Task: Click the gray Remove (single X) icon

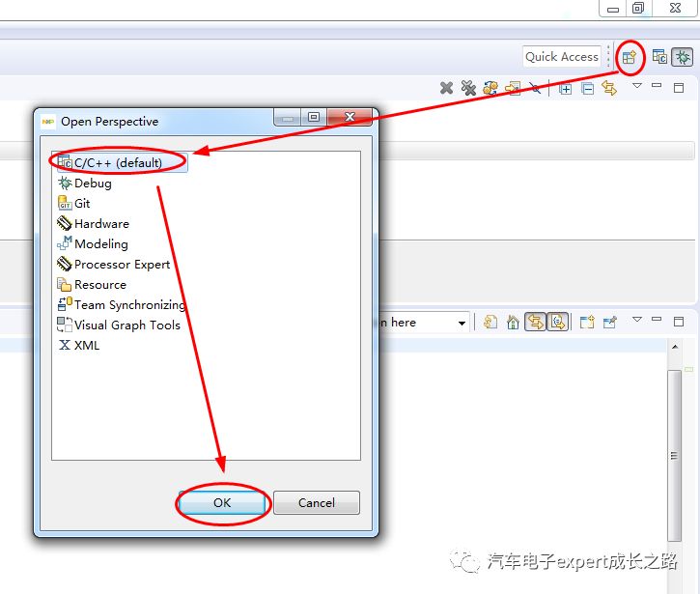Action: [446, 88]
